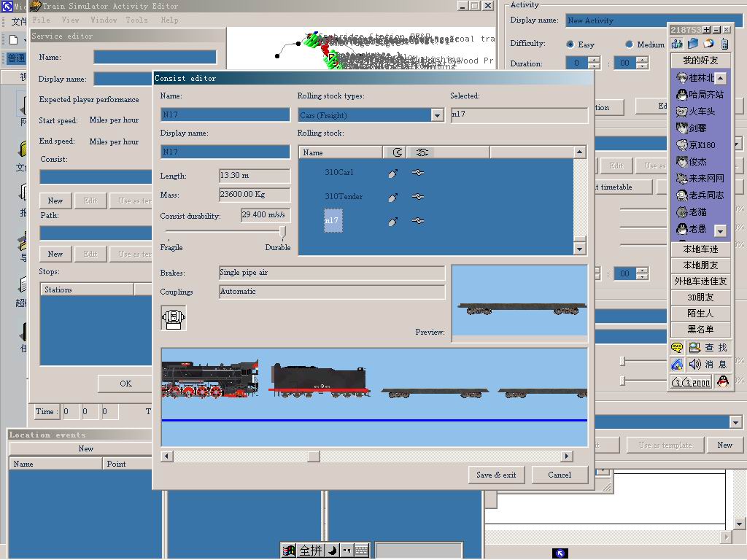Screen dimensions: 747x560
Task: Click the QQ penguin icon at panel bottom
Action: 723,381
